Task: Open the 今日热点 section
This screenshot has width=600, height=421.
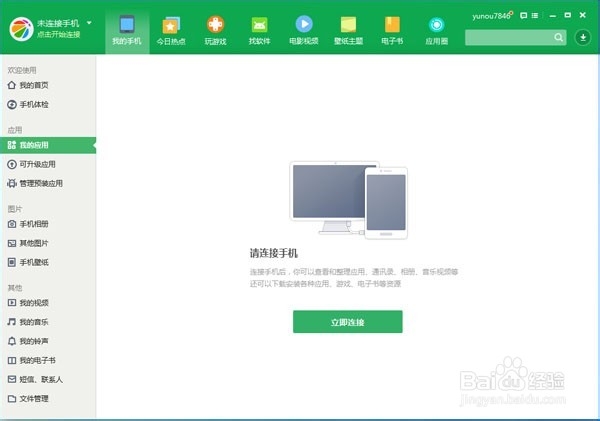Action: 171,31
